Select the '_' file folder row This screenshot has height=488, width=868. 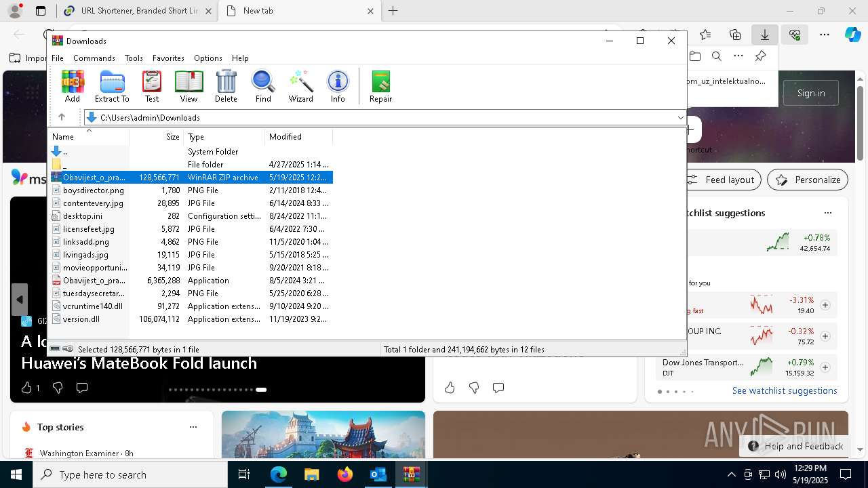191,165
